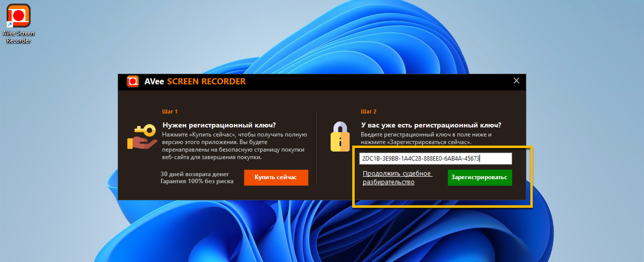Click the hand holding key icon

(x=142, y=137)
